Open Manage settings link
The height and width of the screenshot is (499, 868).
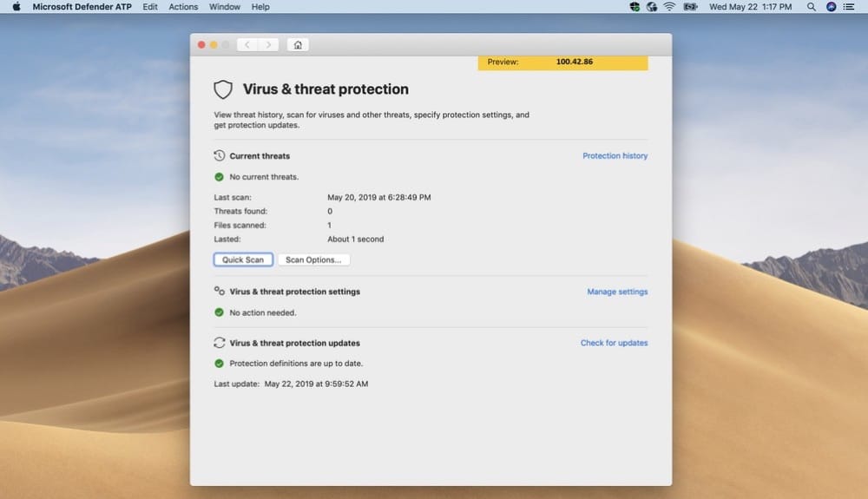click(617, 292)
